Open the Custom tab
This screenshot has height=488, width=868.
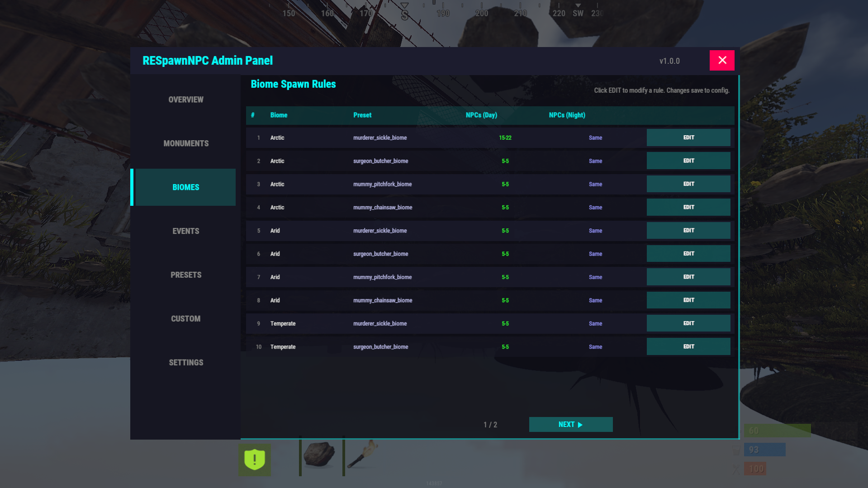pyautogui.click(x=185, y=319)
